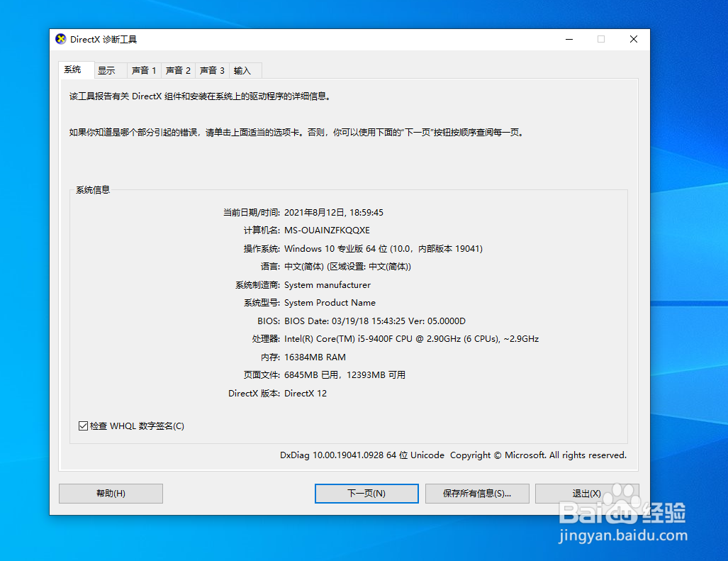Screen dimensions: 728x561
Task: Open the 声音 3 tab
Action: pos(212,71)
